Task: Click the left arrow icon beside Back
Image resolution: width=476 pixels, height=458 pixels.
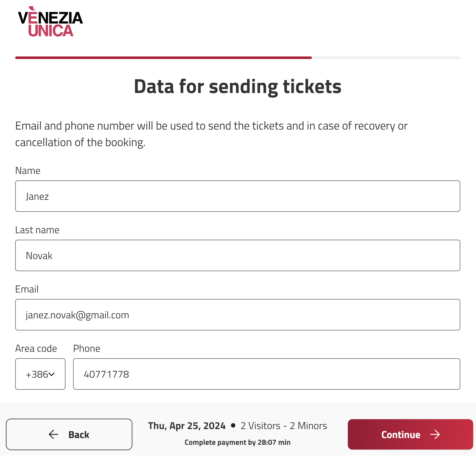Action: (x=53, y=434)
